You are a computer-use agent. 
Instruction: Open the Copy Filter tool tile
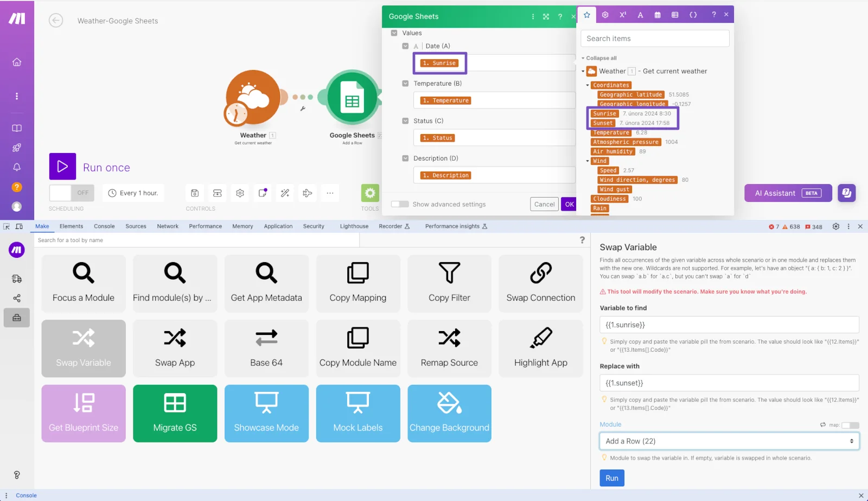[x=449, y=283]
